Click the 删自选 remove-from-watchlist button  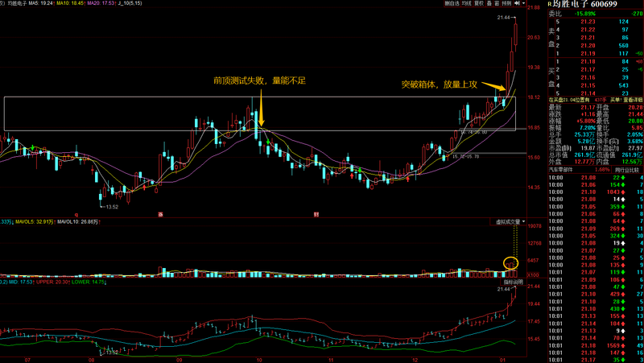tap(452, 3)
